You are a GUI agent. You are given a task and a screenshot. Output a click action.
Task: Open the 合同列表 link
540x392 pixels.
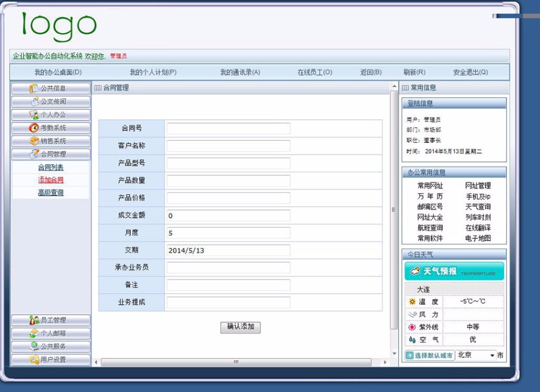pyautogui.click(x=50, y=167)
